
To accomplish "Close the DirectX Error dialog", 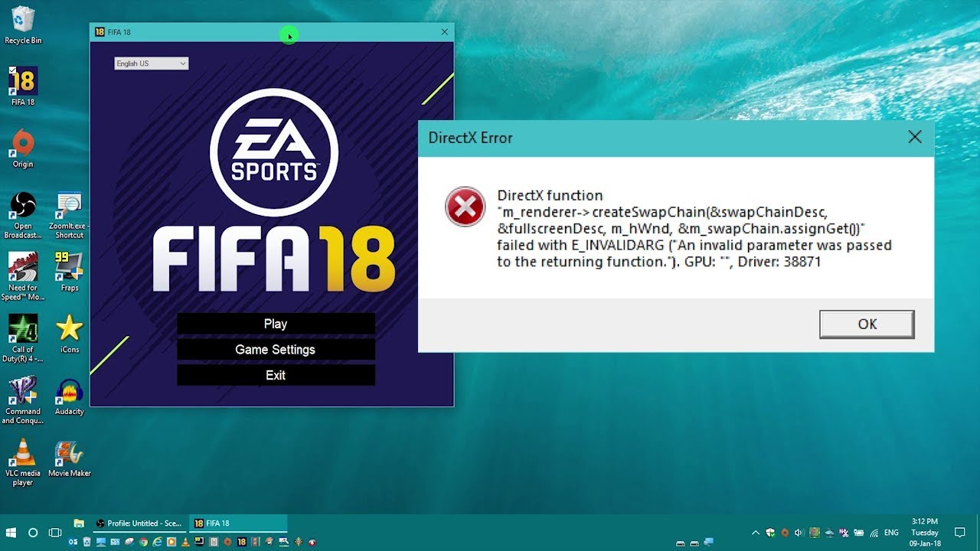I will tap(914, 138).
